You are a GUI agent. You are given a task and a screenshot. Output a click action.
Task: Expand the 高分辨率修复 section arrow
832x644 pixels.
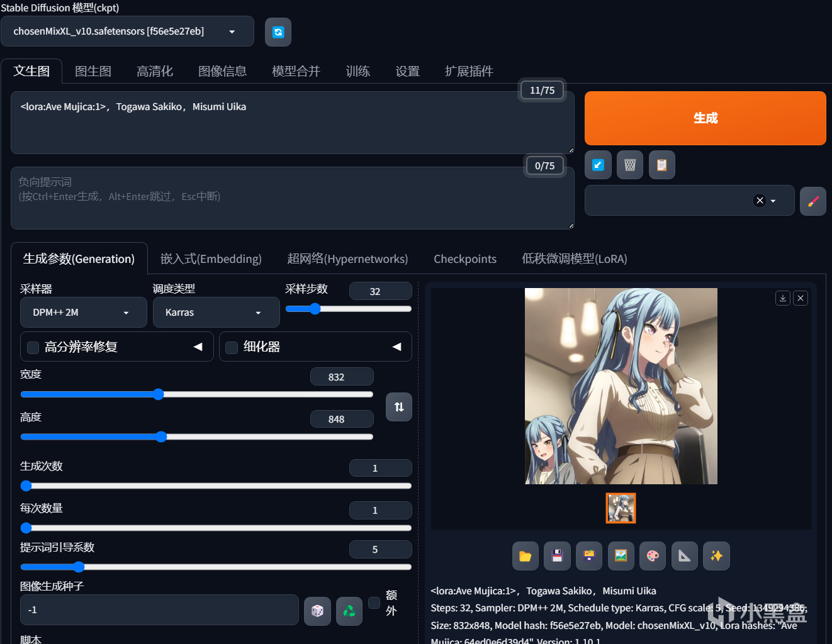198,347
